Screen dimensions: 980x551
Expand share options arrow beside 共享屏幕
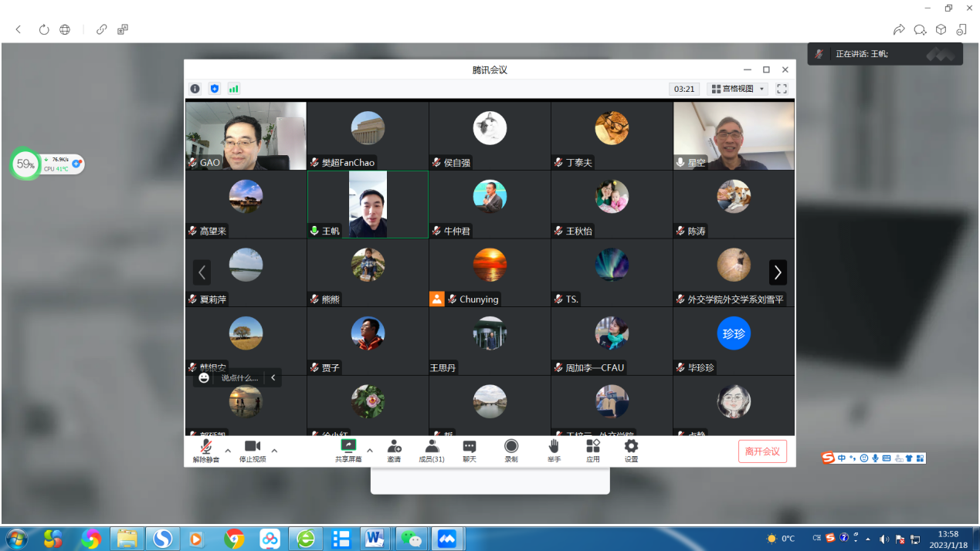coord(370,451)
